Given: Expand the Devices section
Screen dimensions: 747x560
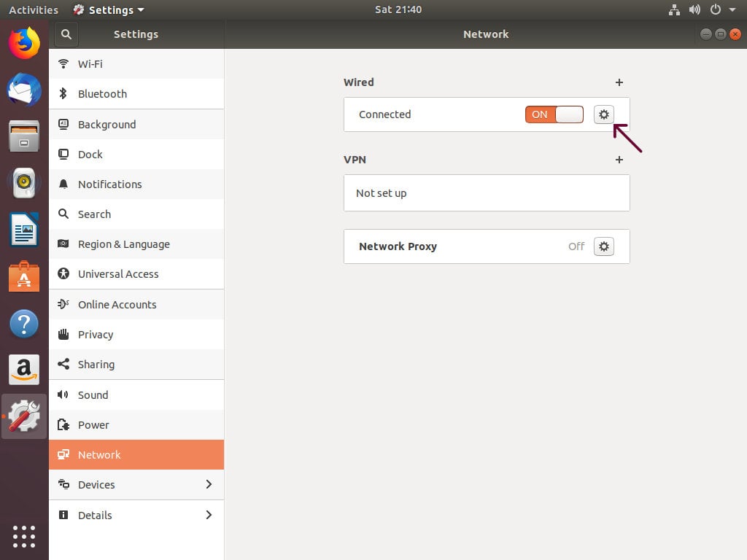Looking at the screenshot, I should point(209,484).
